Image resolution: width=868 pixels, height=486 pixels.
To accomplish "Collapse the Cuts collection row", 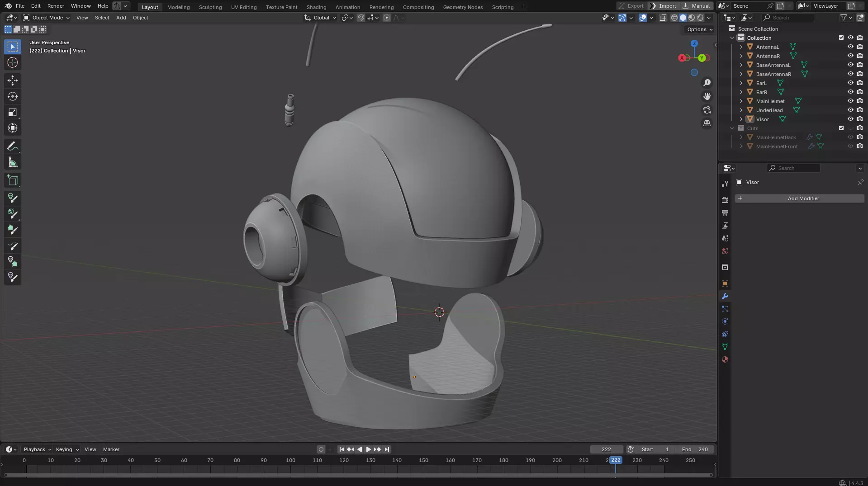I will [732, 128].
